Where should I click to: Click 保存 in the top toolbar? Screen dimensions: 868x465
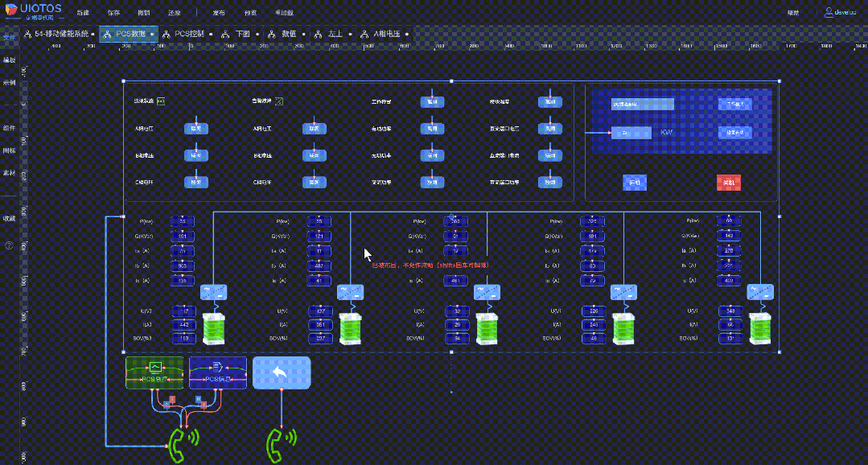(x=113, y=12)
